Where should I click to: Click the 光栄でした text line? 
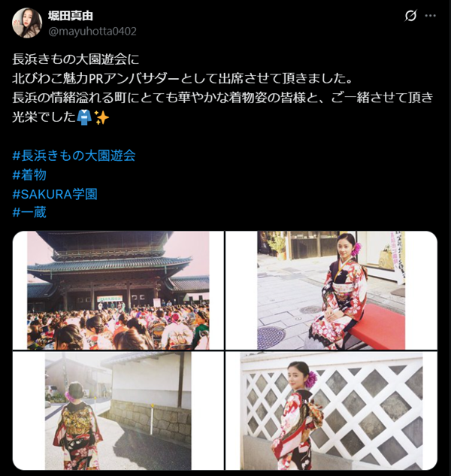point(44,117)
